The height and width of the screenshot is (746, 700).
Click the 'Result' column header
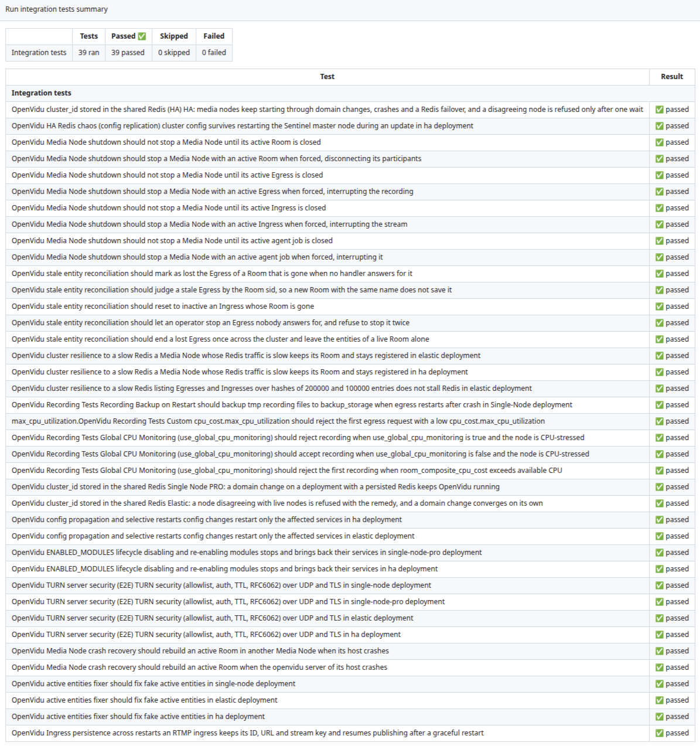[x=672, y=77]
